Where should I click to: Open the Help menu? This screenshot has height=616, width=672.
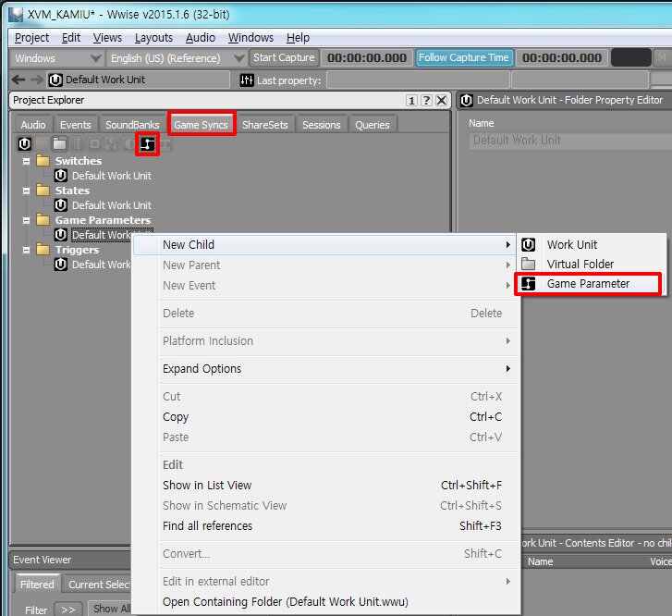tap(298, 38)
